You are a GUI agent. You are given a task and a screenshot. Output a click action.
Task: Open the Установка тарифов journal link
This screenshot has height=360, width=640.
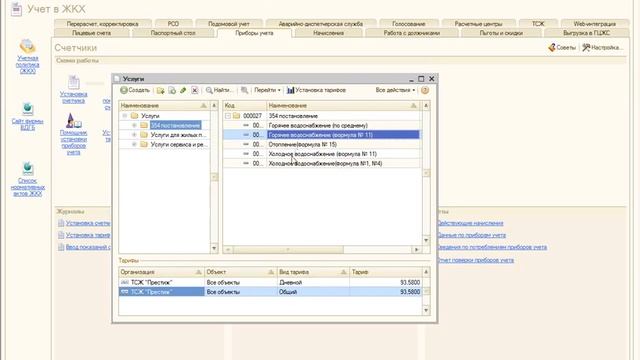tap(88, 235)
